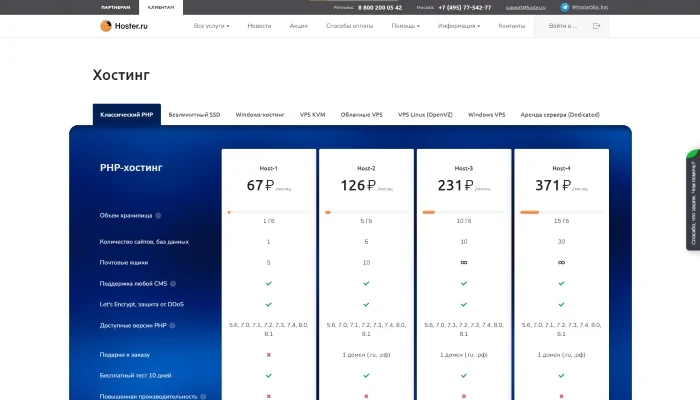Click the support email link
Image resolution: width=700 pixels, height=400 pixels.
pyautogui.click(x=525, y=8)
